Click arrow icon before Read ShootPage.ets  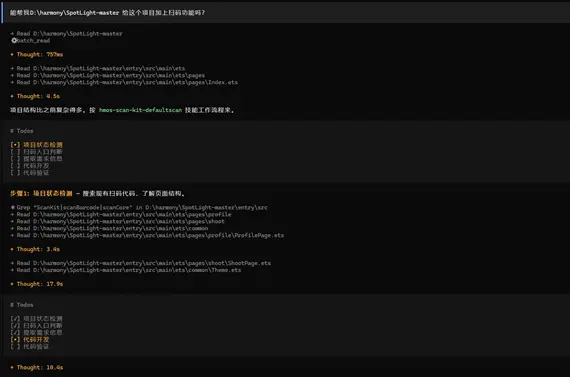(12, 263)
